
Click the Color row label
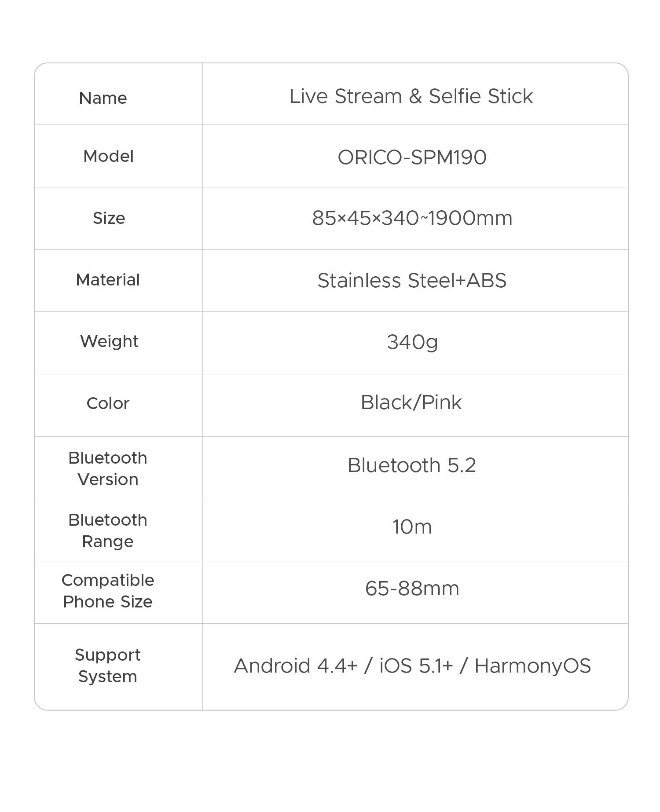point(108,403)
